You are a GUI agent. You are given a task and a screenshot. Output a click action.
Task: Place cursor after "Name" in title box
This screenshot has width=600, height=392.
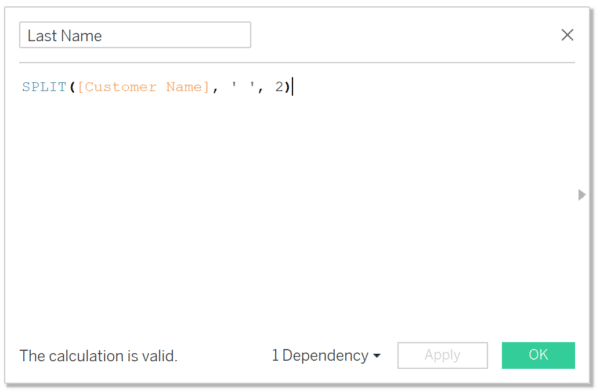click(103, 36)
